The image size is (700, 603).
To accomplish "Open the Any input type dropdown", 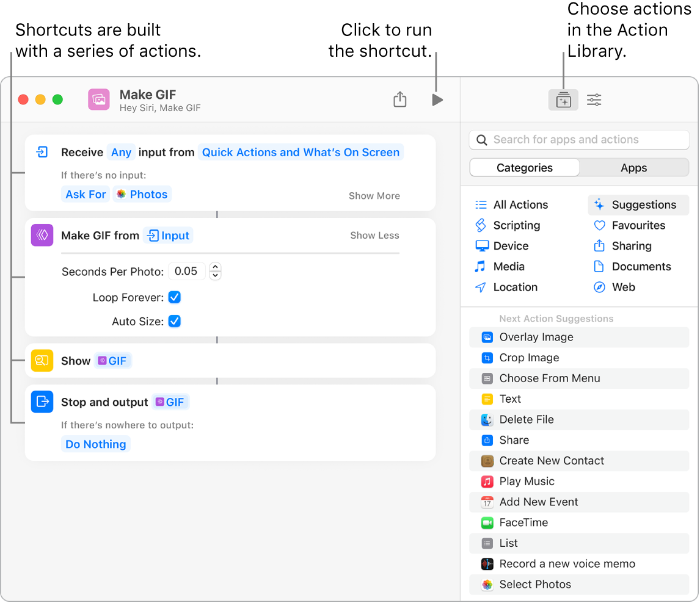I will (121, 152).
